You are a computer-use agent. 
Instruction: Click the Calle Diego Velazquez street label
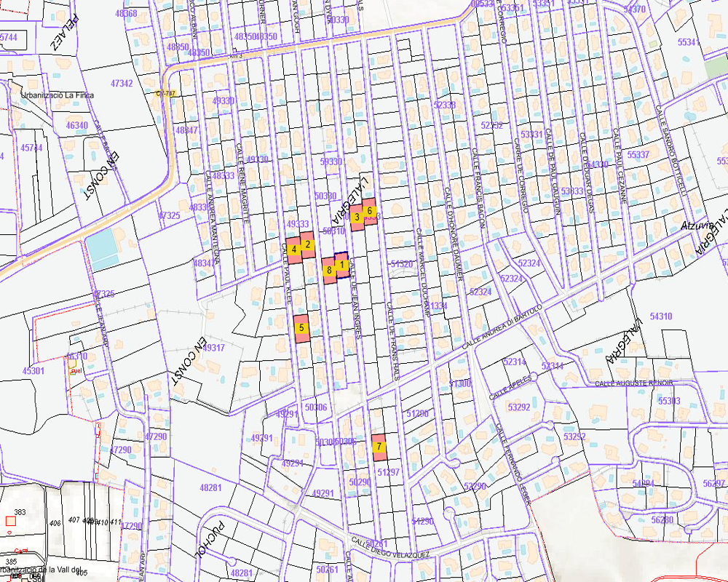point(392,549)
